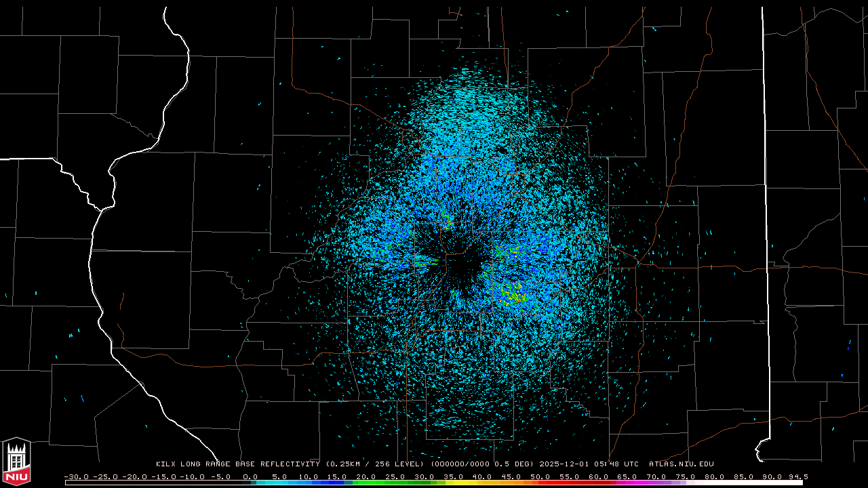Viewport: 868px width, 488px height.
Task: Click the -30.0 label on the legend
Action: 76,476
